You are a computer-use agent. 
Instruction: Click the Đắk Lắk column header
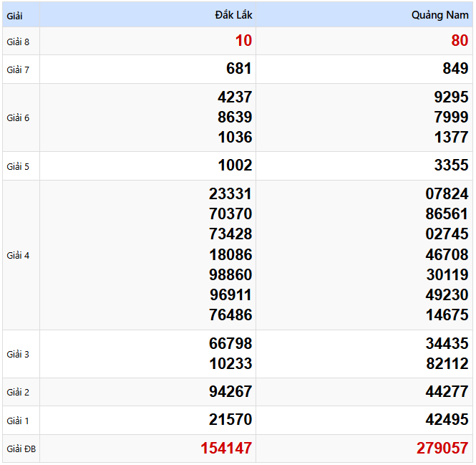[233, 15]
